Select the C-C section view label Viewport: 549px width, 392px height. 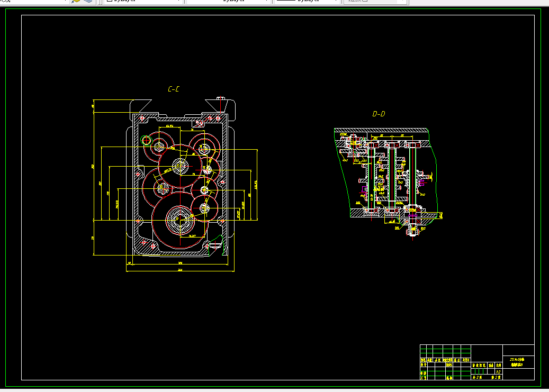point(174,89)
